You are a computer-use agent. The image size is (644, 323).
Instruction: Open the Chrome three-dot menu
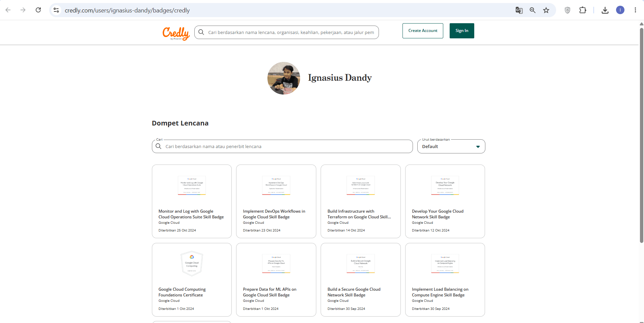(635, 10)
